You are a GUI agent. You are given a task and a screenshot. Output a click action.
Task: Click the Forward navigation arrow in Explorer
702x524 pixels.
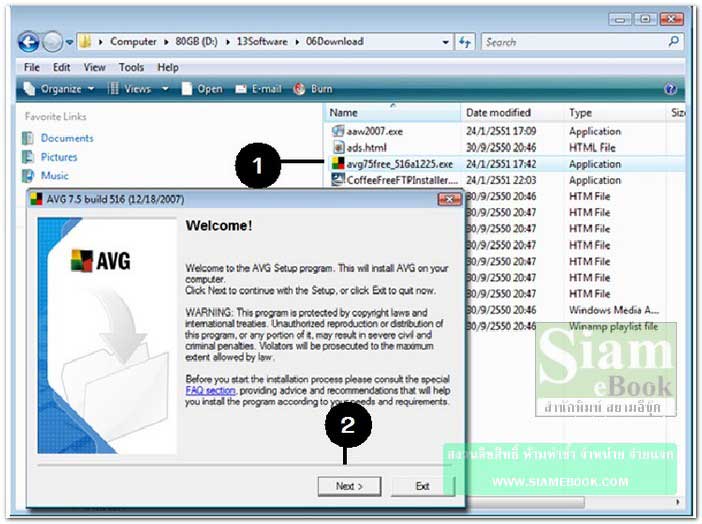click(x=53, y=42)
